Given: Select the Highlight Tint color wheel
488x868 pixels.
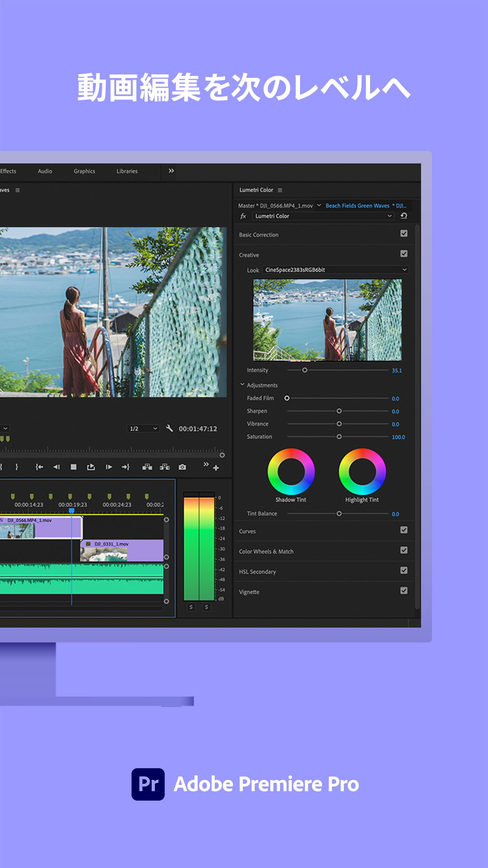Looking at the screenshot, I should (x=362, y=472).
